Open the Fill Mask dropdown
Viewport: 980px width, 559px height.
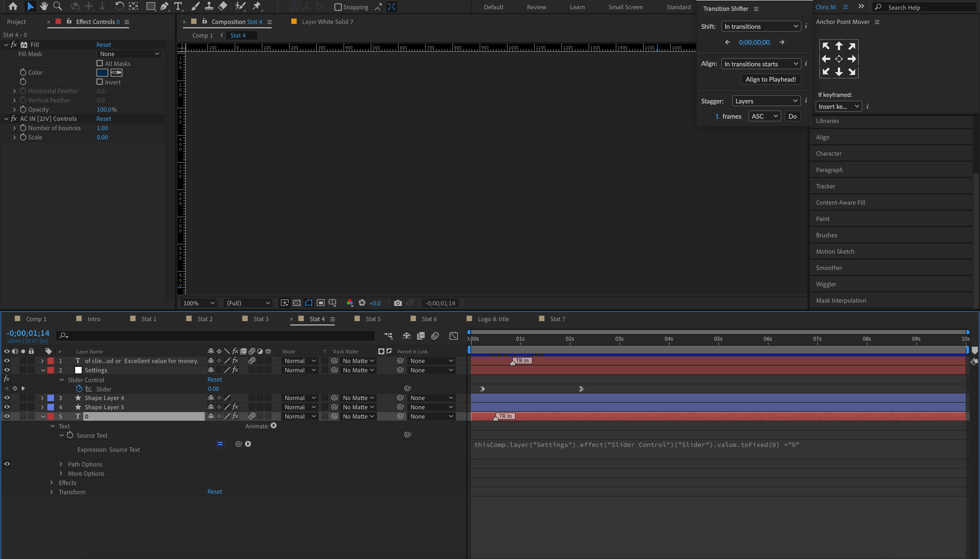129,54
